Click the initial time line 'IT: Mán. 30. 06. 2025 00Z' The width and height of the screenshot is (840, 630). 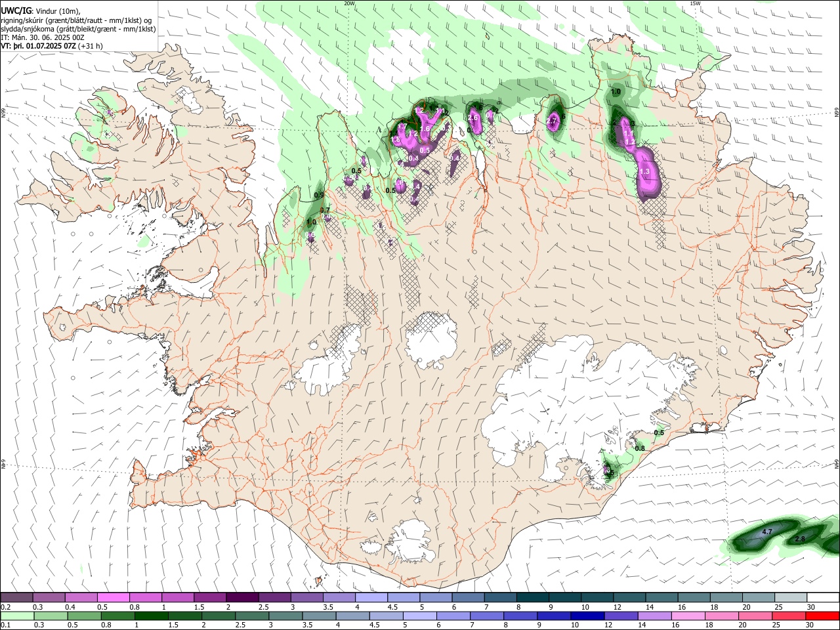click(x=43, y=37)
